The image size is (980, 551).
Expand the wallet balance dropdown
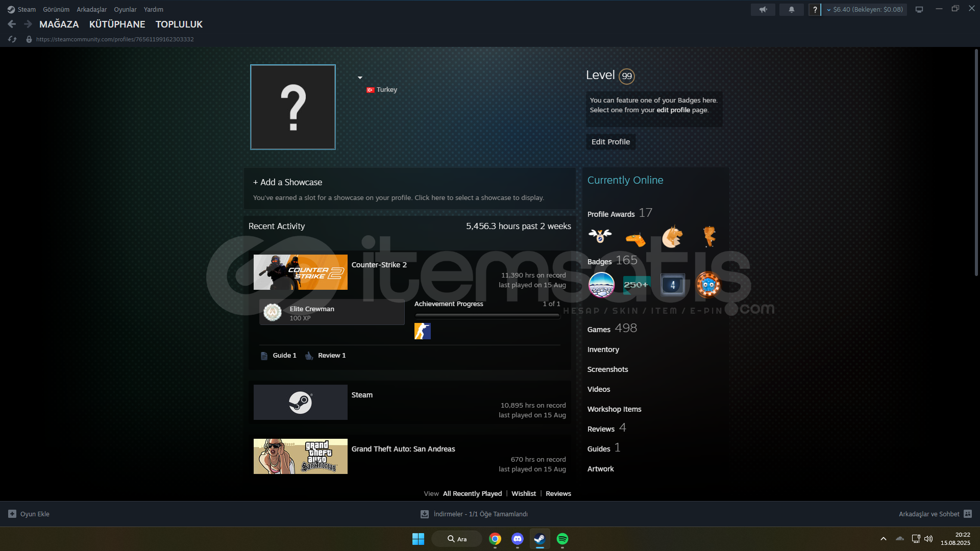coord(829,10)
